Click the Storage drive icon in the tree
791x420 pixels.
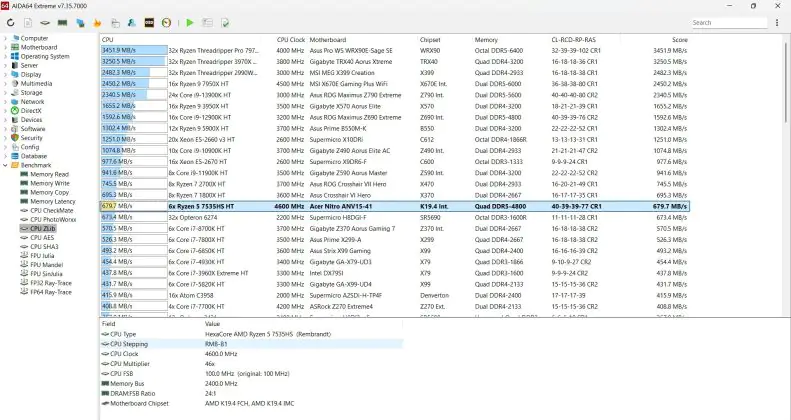click(15, 93)
